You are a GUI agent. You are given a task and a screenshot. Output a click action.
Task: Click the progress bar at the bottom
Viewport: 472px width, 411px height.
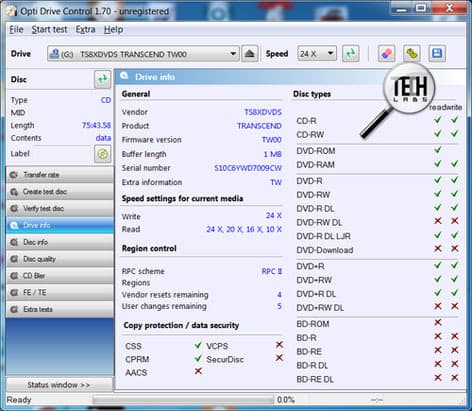point(183,400)
